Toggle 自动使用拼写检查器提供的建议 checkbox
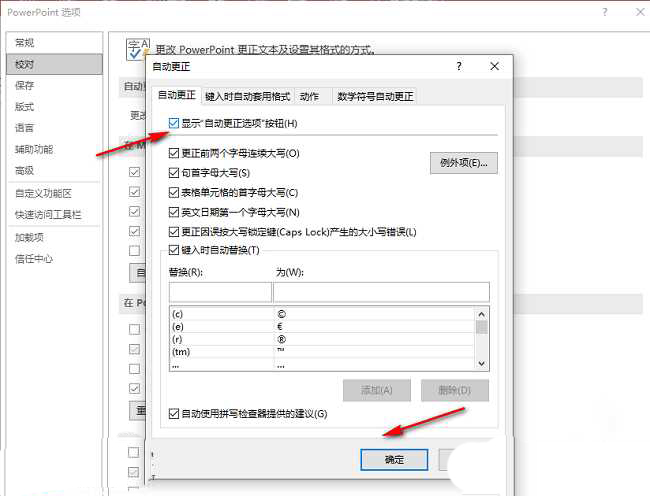This screenshot has height=496, width=650. tap(175, 413)
